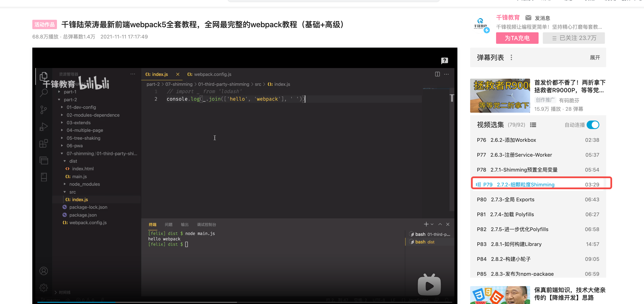Click the 01-third-party-shimming breadcrumb segment
The width and height of the screenshot is (644, 304).
point(224,84)
